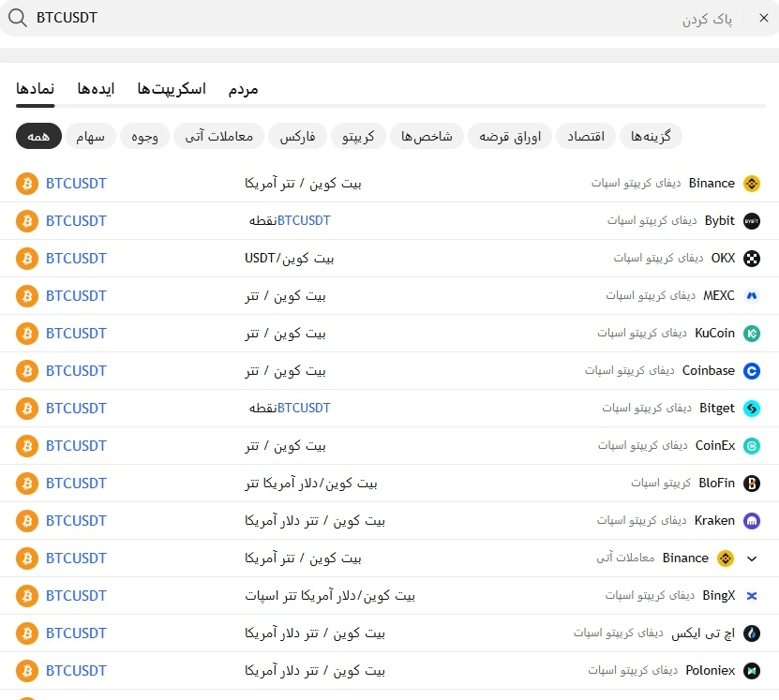Open BTCUSDT symbol from Kraken

pyautogui.click(x=76, y=521)
